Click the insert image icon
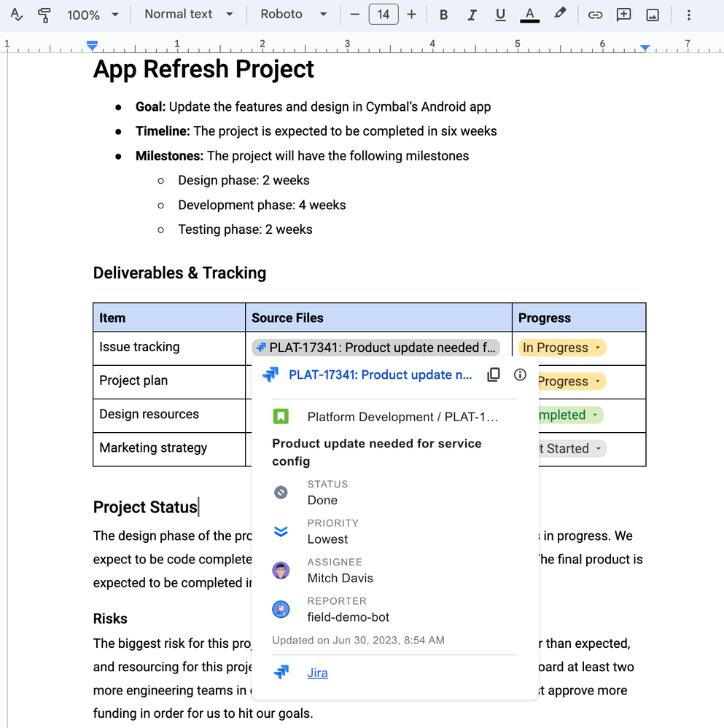 (653, 15)
